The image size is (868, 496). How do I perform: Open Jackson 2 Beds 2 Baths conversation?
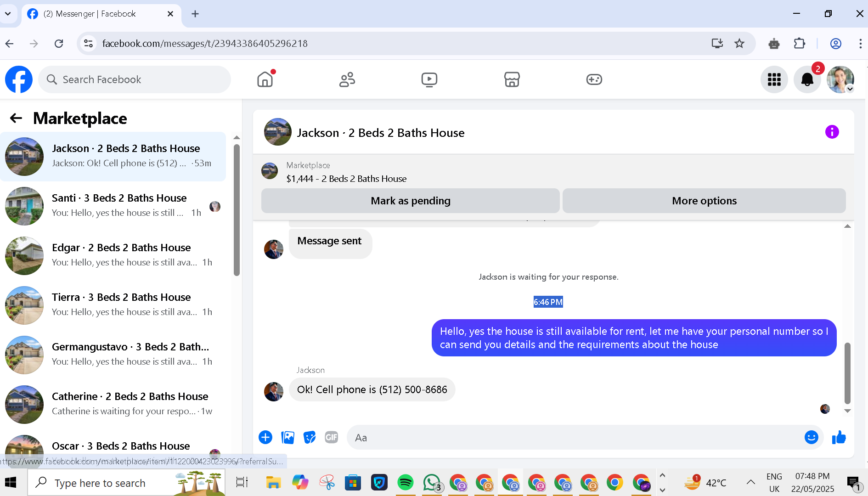(x=113, y=157)
